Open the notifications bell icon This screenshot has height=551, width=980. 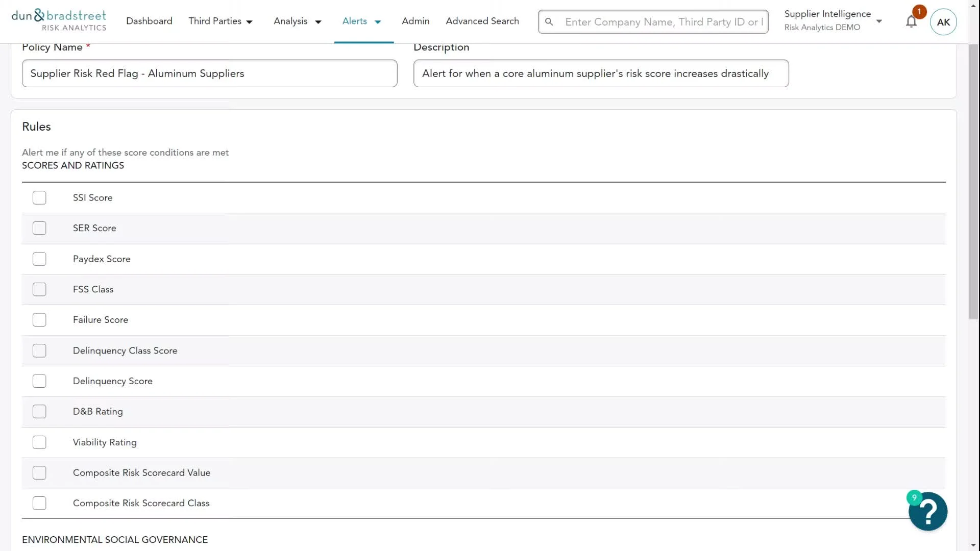tap(911, 22)
